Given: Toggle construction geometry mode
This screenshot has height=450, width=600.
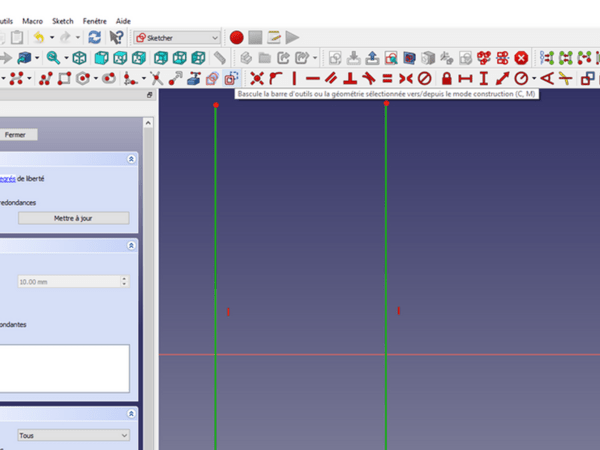Looking at the screenshot, I should pyautogui.click(x=231, y=78).
